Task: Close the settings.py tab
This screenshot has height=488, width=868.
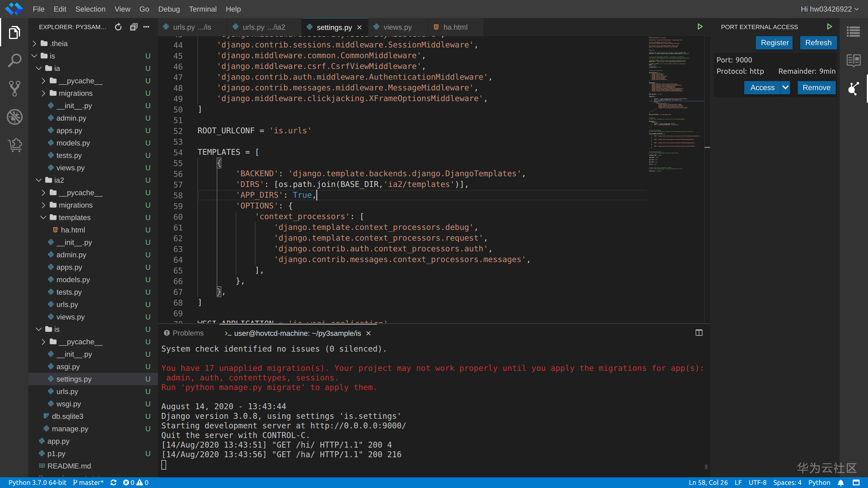Action: (359, 27)
